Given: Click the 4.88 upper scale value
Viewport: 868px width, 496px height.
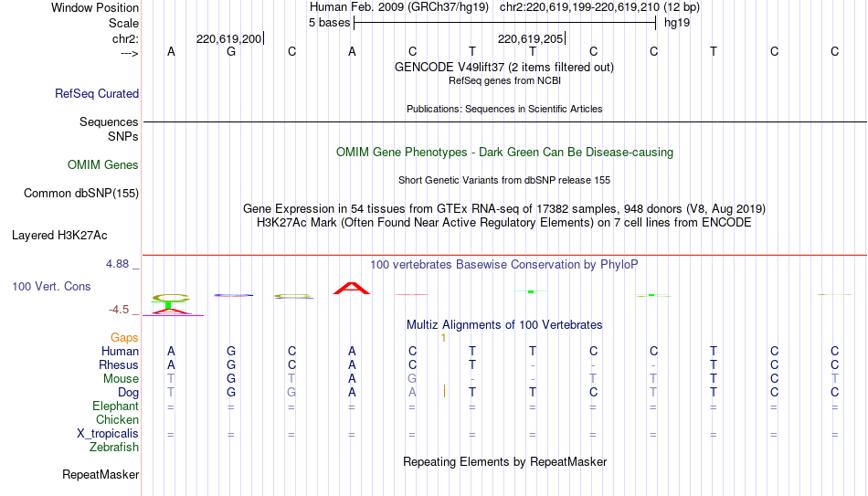Looking at the screenshot, I should 117,264.
